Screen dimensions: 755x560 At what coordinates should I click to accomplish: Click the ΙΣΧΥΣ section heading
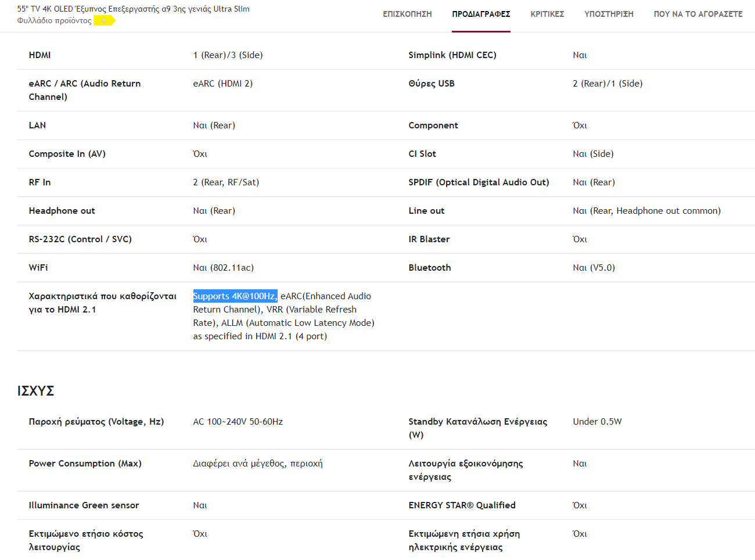35,391
